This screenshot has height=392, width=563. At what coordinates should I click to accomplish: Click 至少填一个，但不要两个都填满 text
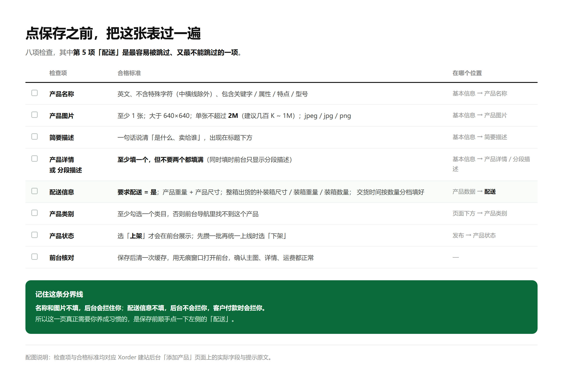tap(160, 160)
